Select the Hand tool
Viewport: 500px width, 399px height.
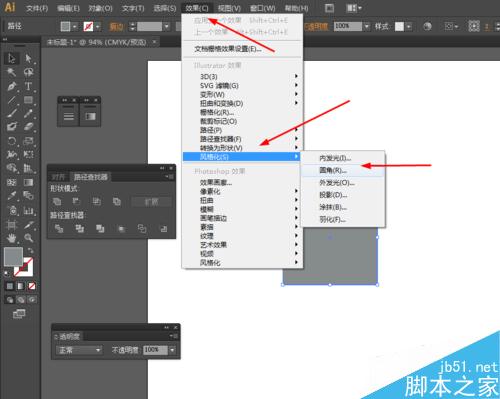coord(12,238)
